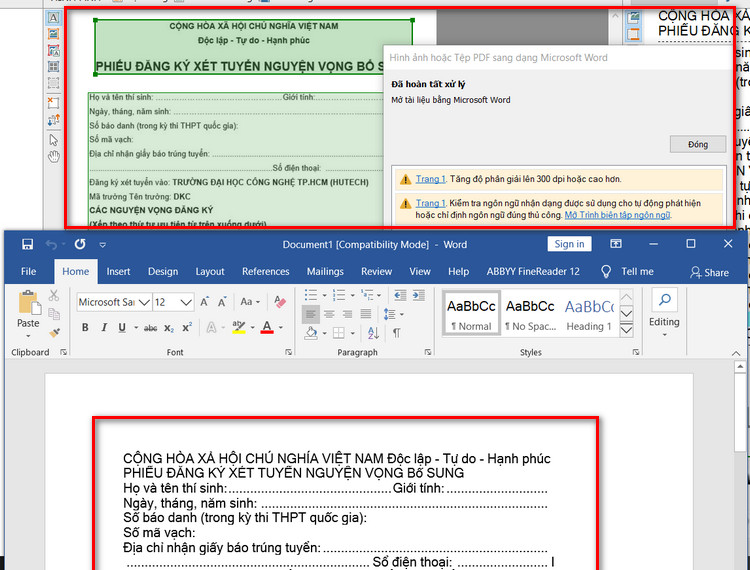Open the Font dialog launcher
Image resolution: width=750 pixels, height=570 pixels.
(x=288, y=352)
